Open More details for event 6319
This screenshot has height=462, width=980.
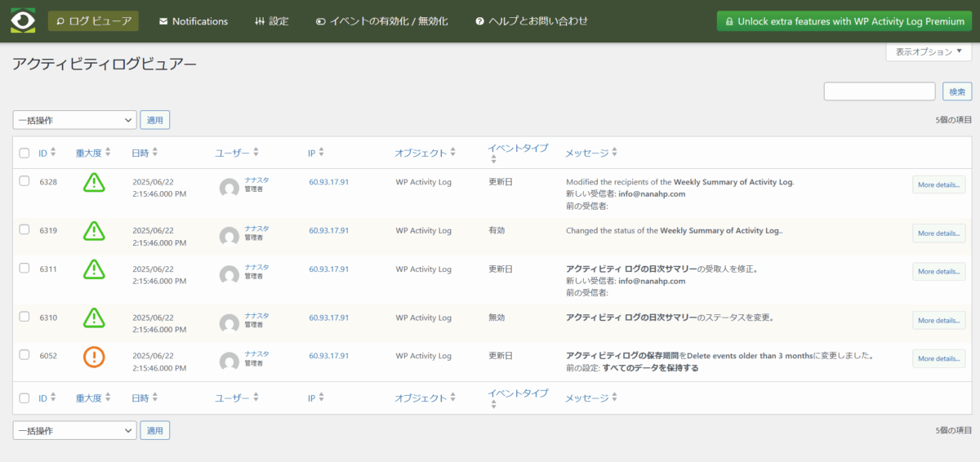click(x=938, y=233)
